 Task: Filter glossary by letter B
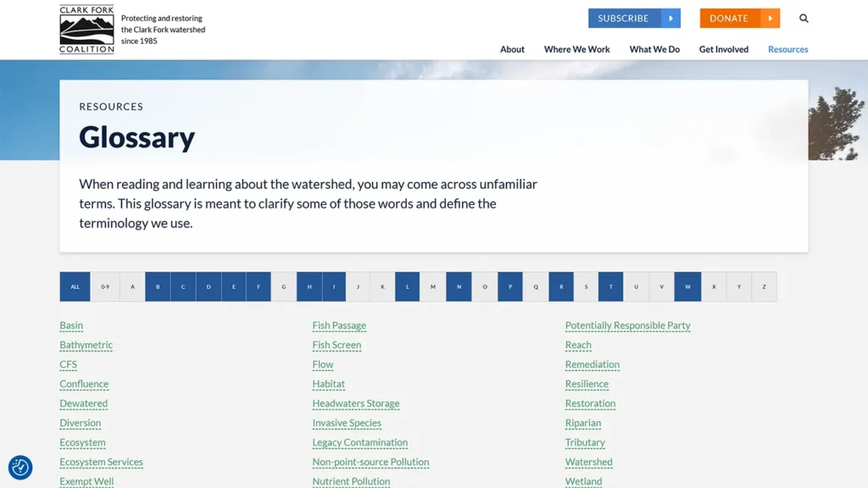click(158, 287)
